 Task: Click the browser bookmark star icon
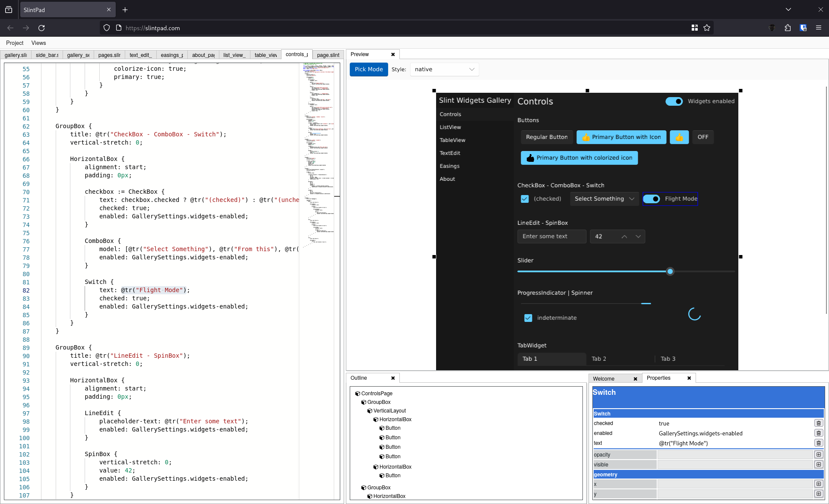(707, 28)
